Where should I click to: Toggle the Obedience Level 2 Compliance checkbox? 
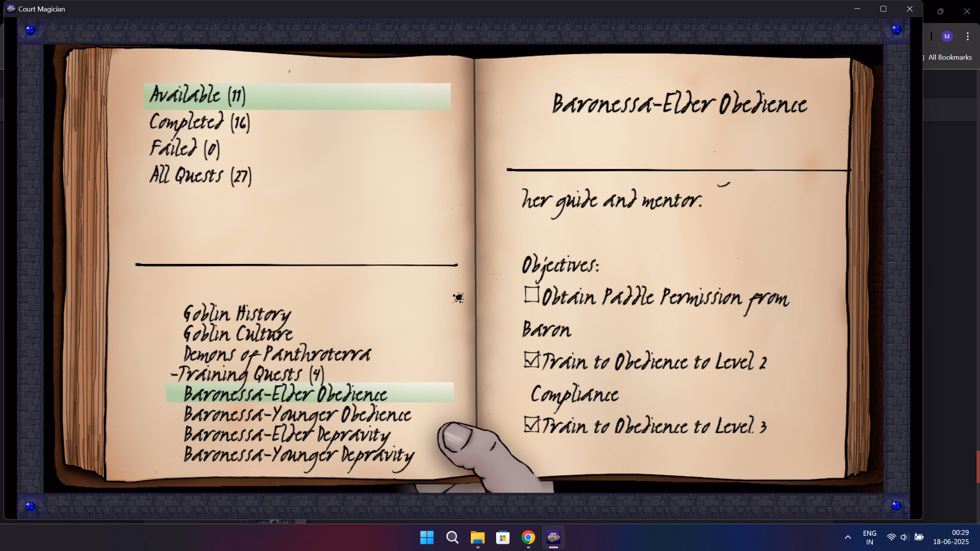532,360
